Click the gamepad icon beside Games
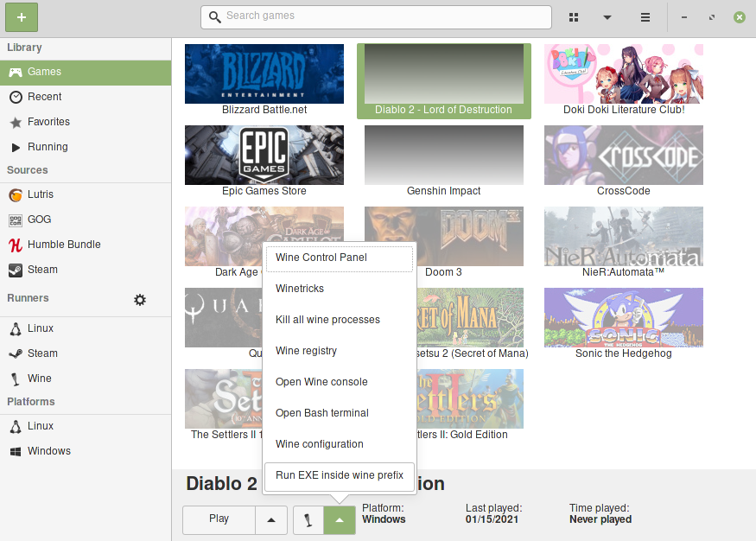Viewport: 756px width, 541px height. click(16, 73)
